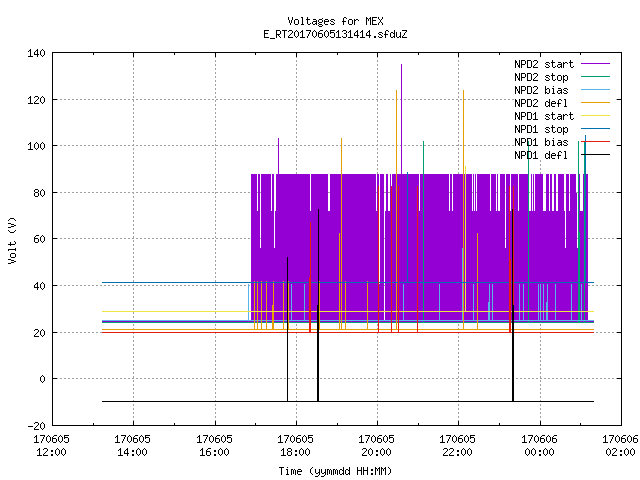The image size is (640, 480).
Task: Select the NPD1 start legend label
Action: 544,116
